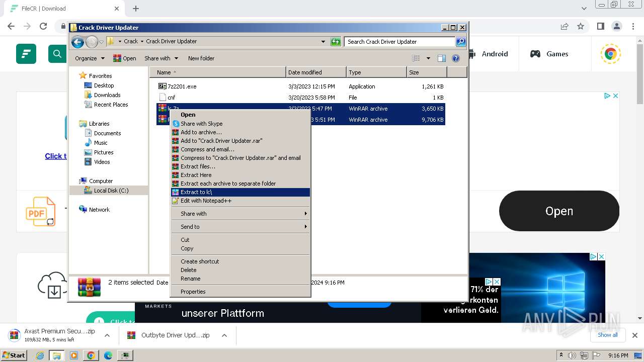Click the Windows Start button

[14, 355]
